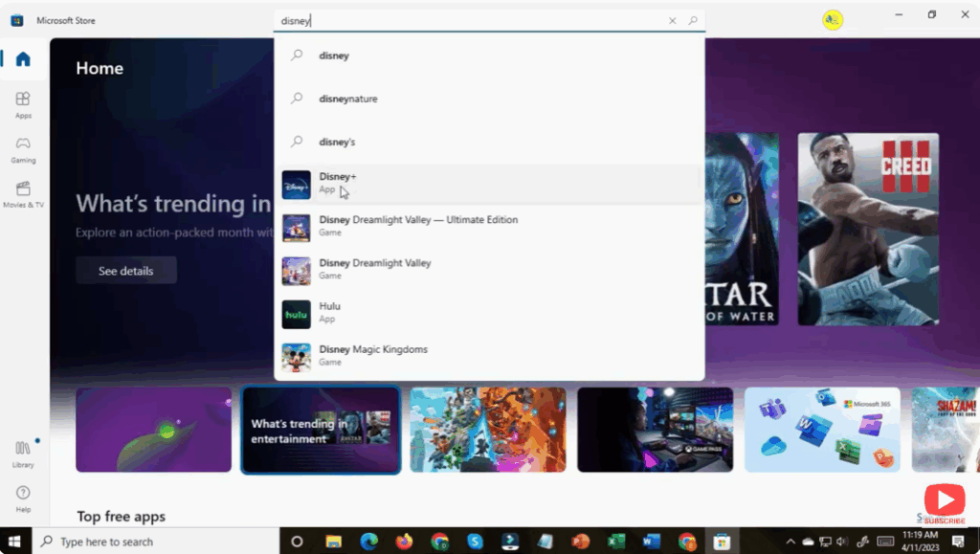This screenshot has height=554, width=980.
Task: Open Movies & TV in sidebar
Action: (x=23, y=194)
